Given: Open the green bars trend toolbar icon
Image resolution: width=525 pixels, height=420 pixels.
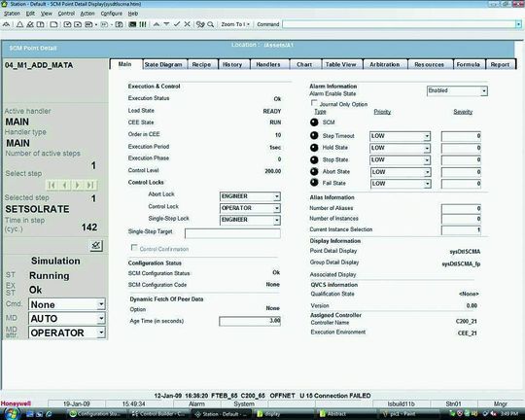Looking at the screenshot, I should [143, 24].
